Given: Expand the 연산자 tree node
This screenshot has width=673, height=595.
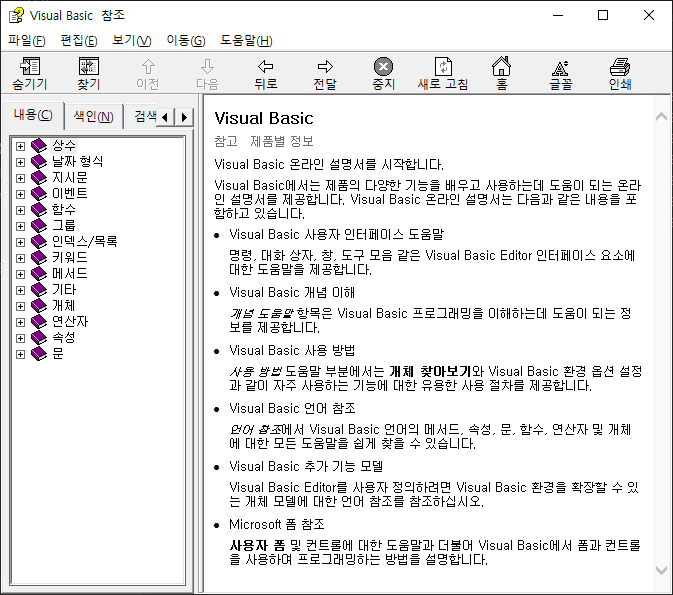Looking at the screenshot, I should 20,323.
